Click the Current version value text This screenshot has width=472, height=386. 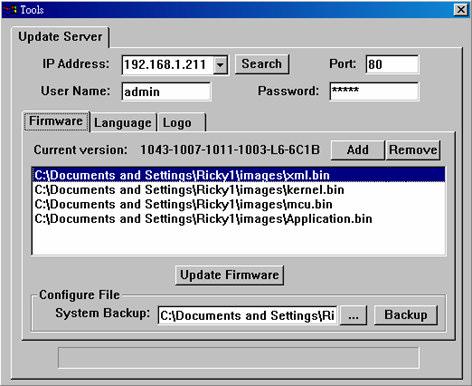tap(230, 150)
